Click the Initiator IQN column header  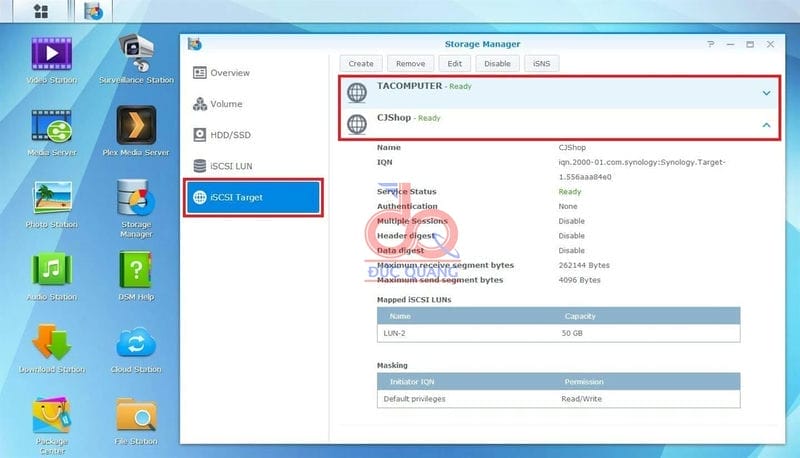coord(412,381)
